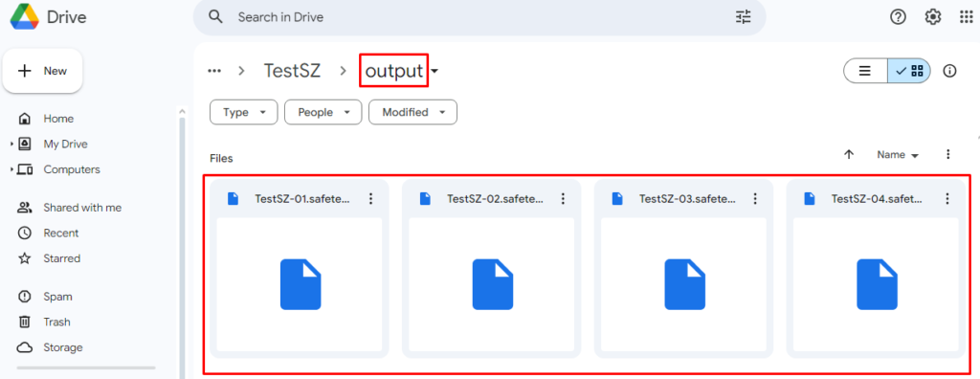980x379 pixels.
Task: Open the Settings gear icon
Action: click(933, 17)
